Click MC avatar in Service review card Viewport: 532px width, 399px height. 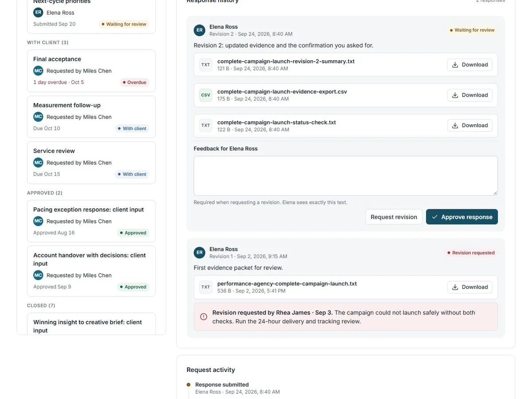click(39, 162)
